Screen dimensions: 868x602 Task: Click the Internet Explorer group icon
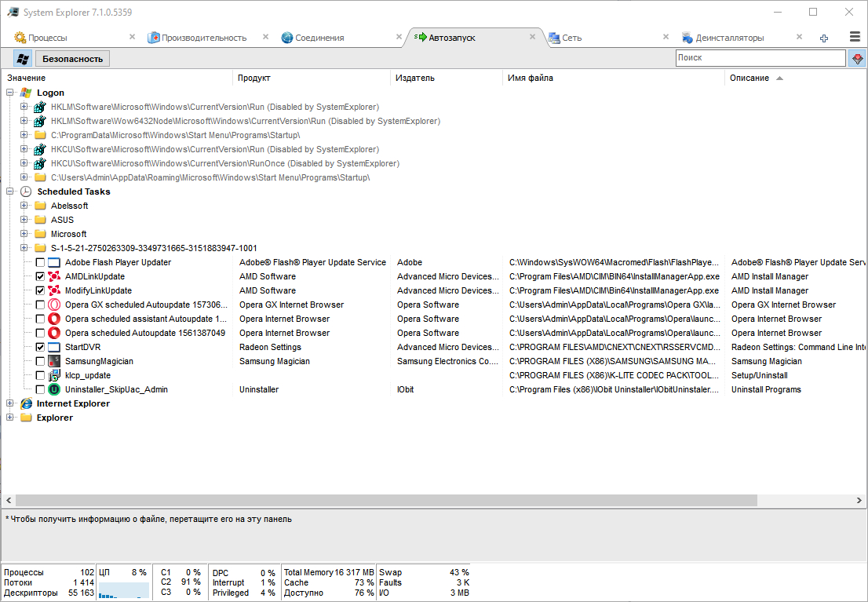[x=26, y=403]
